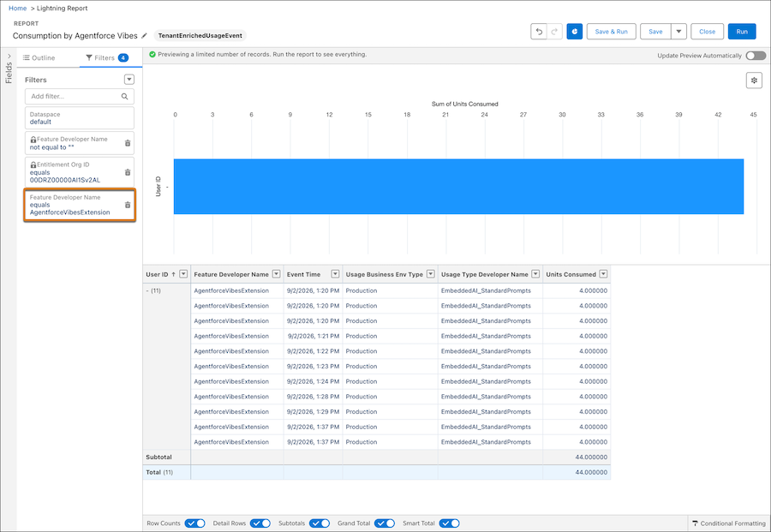Open Usage Type Developer Name column menu
771x532 pixels.
click(536, 274)
